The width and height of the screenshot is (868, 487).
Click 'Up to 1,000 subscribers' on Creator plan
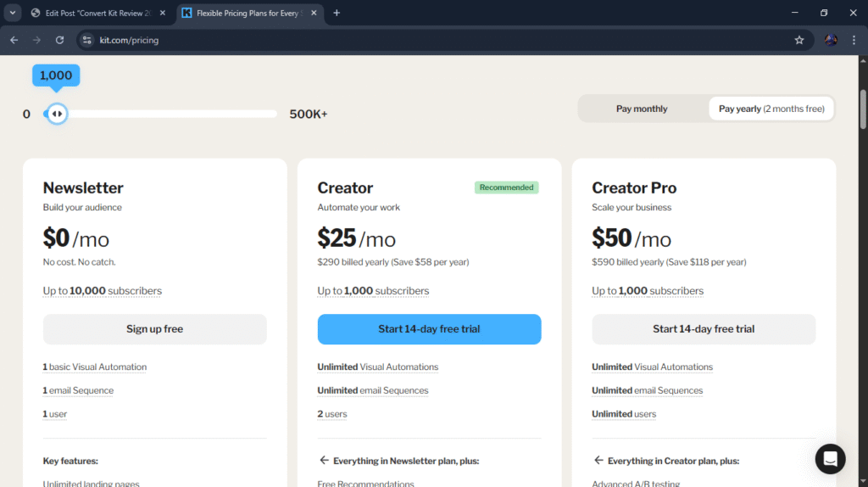coord(373,291)
